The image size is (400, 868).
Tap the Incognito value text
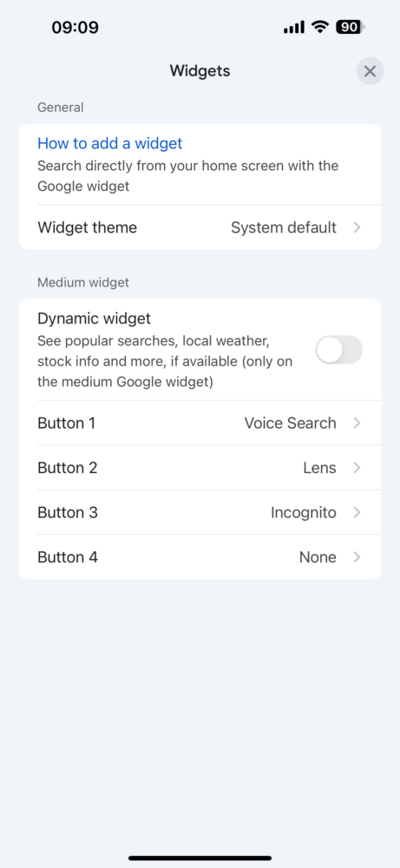303,513
